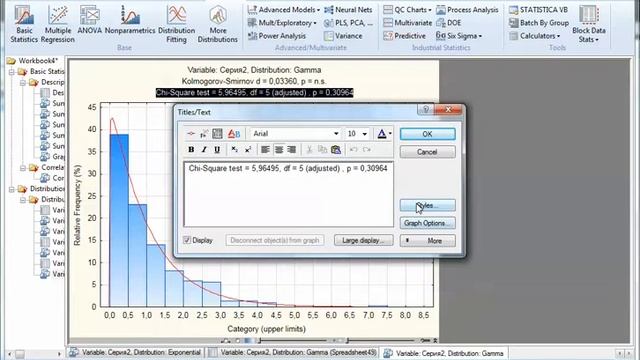
Task: Open Multivariate industrial statistics
Action: [407, 23]
